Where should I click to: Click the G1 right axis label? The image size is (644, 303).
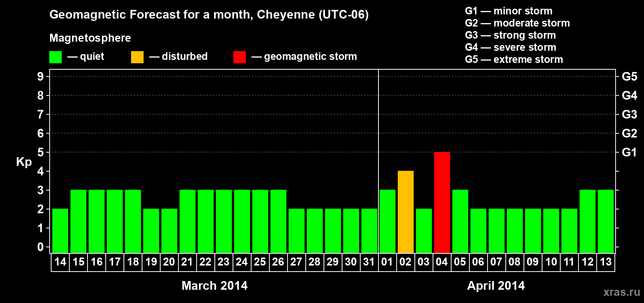coord(629,152)
